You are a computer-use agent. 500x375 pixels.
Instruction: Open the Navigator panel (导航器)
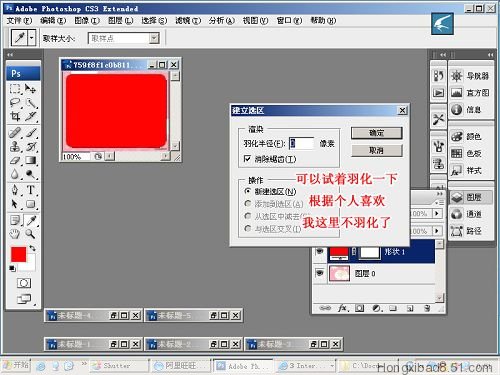471,76
